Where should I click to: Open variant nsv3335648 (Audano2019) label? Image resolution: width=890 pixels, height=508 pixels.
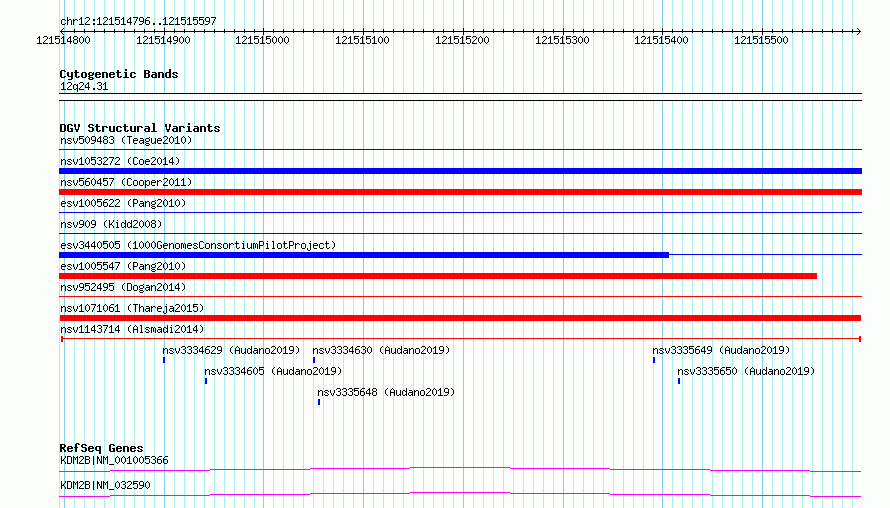click(x=386, y=392)
